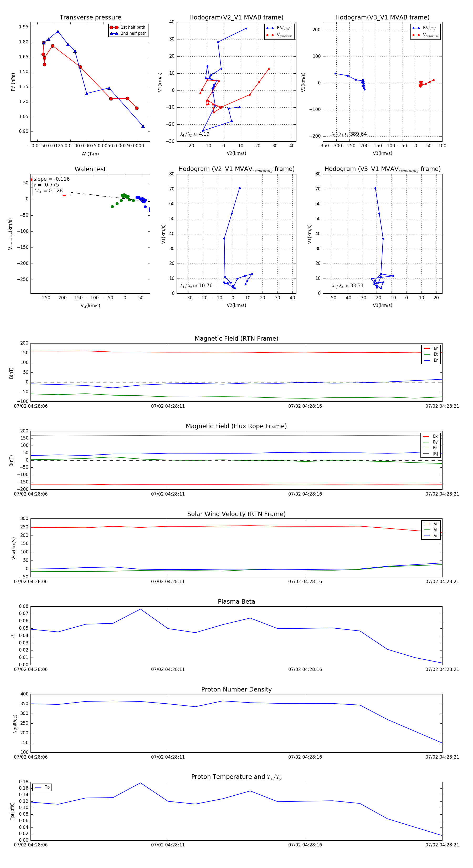473x868 pixels.
Task: Click the 'Magnetic Field (Flux Rope Frame)' title
Action: point(236,426)
